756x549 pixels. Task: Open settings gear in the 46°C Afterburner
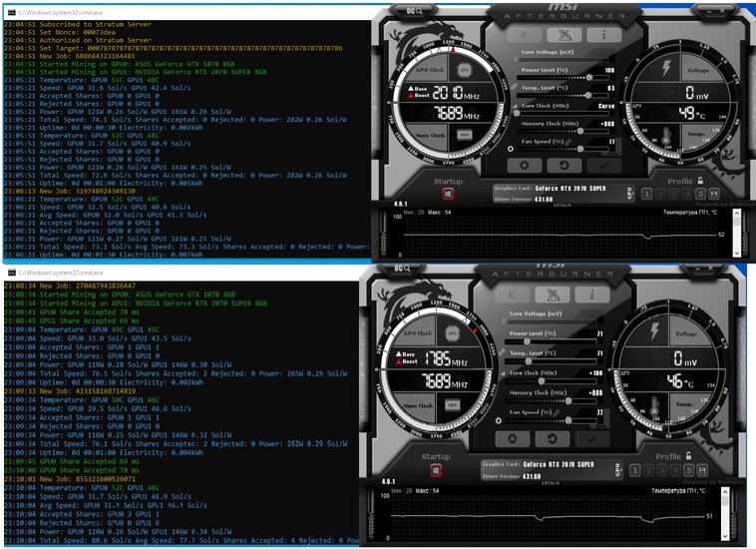coord(512,439)
